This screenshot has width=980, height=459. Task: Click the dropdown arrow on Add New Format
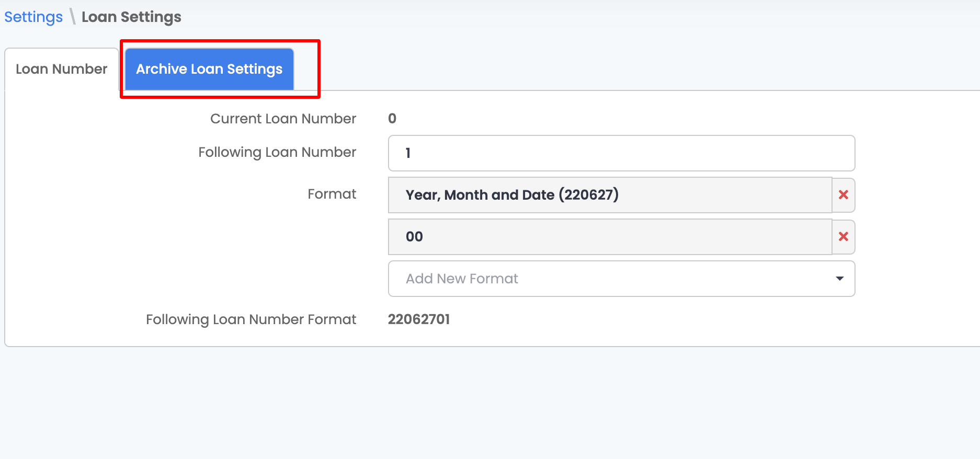point(839,279)
